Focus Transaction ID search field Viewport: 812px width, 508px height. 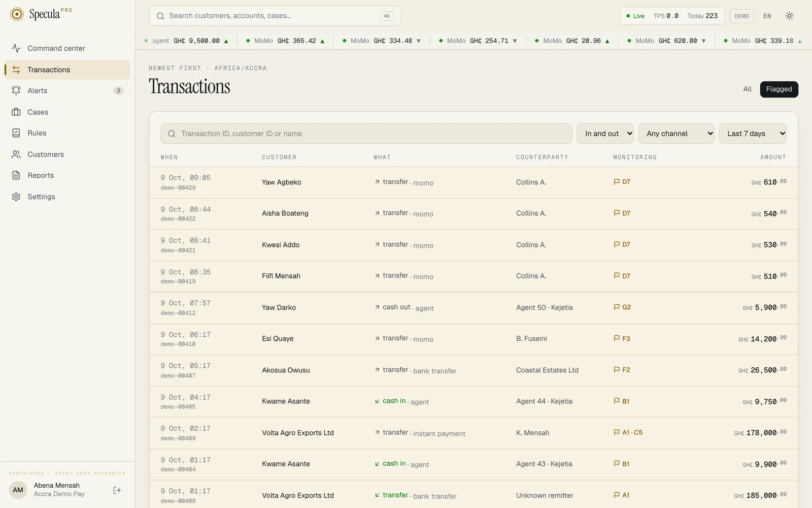pyautogui.click(x=366, y=134)
